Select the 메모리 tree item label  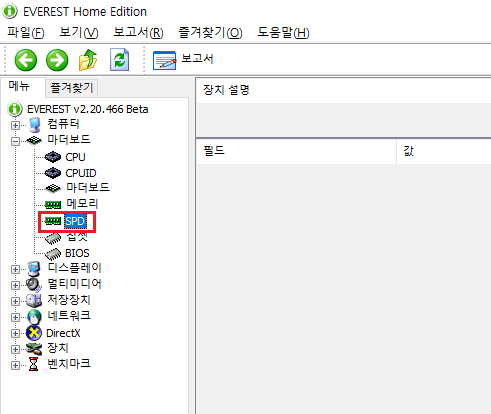[82, 204]
